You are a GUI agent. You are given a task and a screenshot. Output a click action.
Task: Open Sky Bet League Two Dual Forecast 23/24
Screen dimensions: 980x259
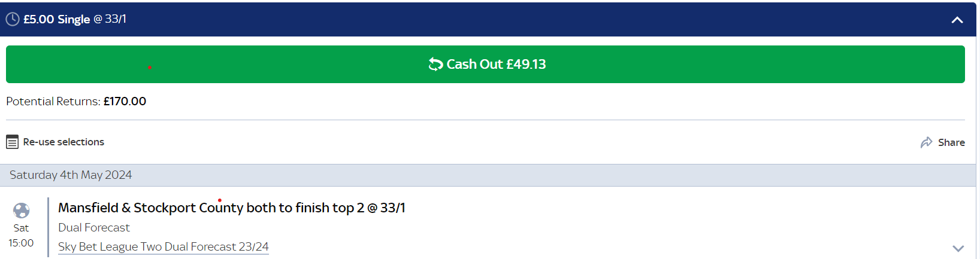pos(163,246)
